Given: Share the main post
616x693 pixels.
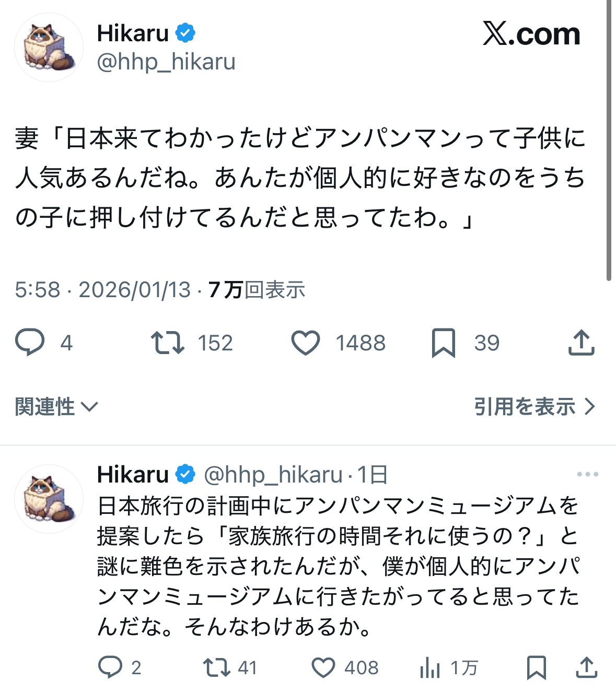Looking at the screenshot, I should (581, 343).
